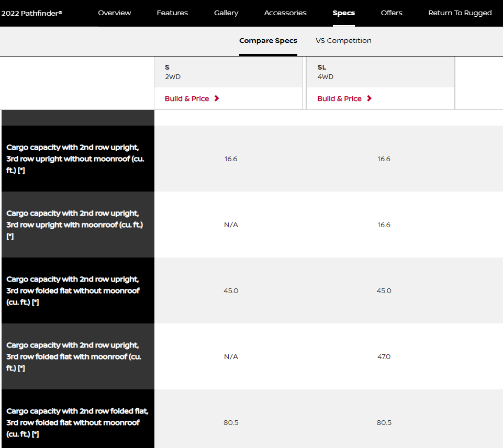Open the Gallery page
The width and height of the screenshot is (503, 448).
tap(226, 13)
